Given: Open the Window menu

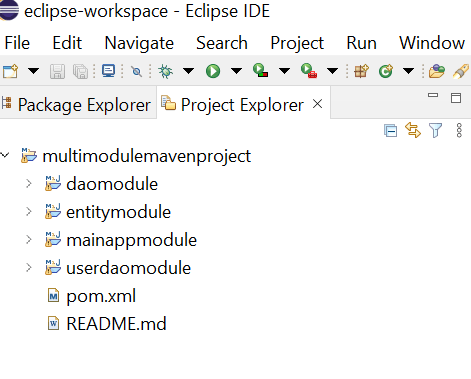Looking at the screenshot, I should pos(432,43).
